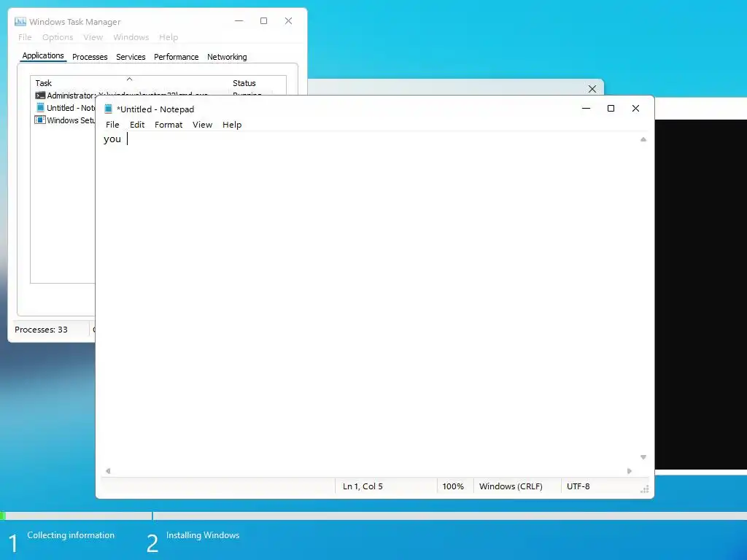Click the 'Ln 1, Col 5' status bar entry
This screenshot has height=560, width=747.
point(363,486)
